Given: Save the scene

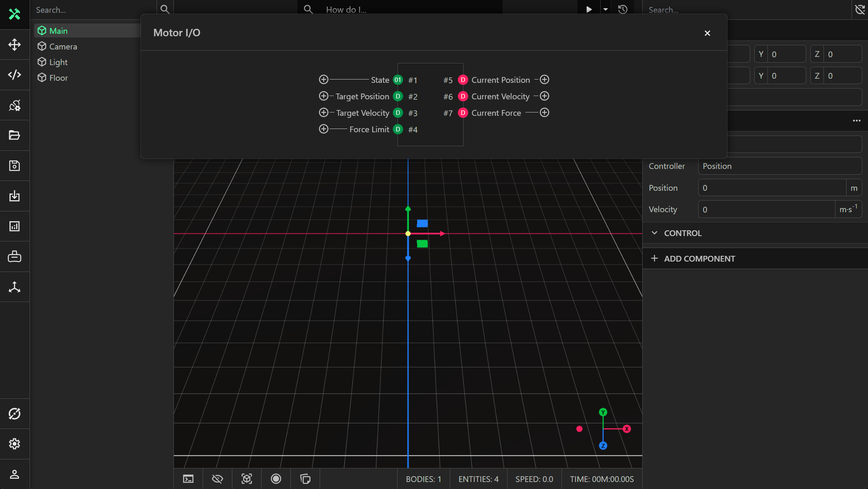Looking at the screenshot, I should click(15, 166).
